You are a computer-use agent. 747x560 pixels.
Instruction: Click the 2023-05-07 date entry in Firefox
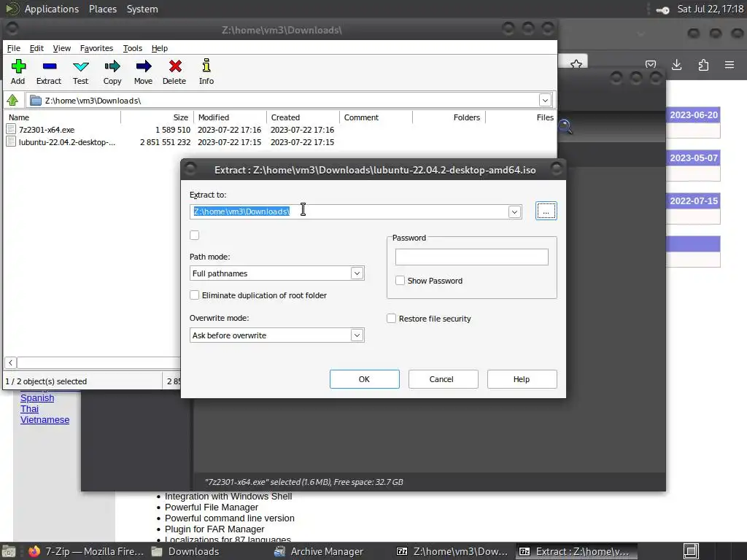point(693,157)
